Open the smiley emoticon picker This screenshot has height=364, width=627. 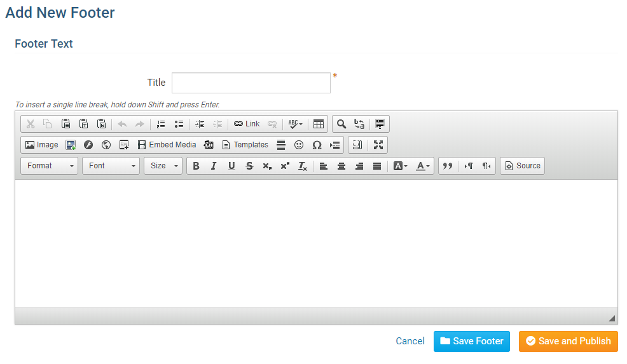coord(299,145)
